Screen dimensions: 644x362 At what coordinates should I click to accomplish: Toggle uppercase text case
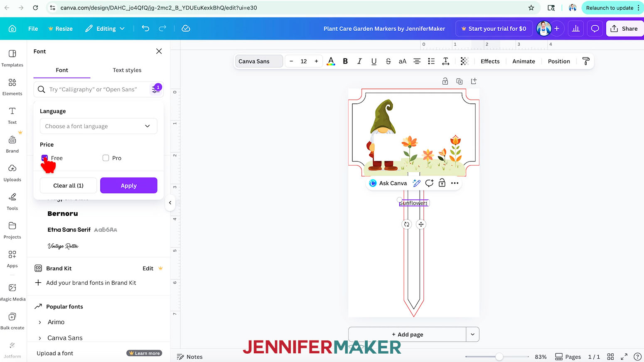click(402, 61)
